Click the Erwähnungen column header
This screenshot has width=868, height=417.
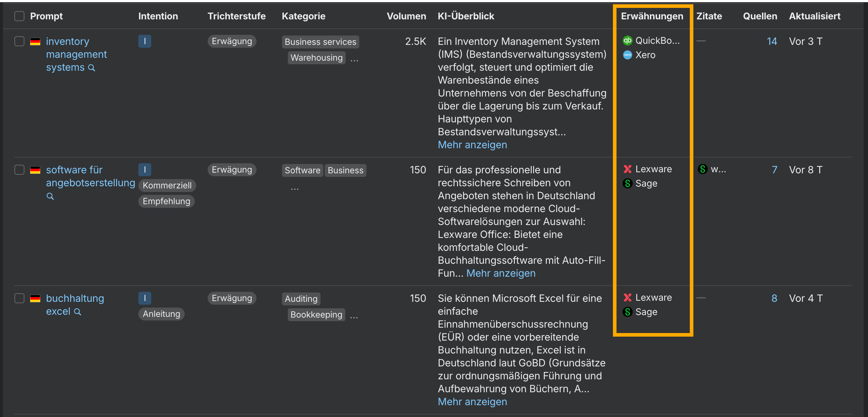pos(652,16)
